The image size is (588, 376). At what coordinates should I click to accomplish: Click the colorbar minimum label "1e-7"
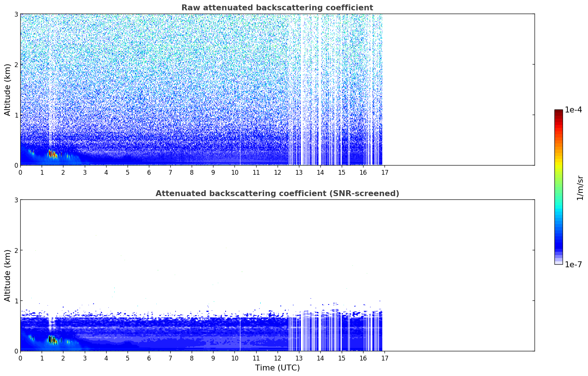574,265
